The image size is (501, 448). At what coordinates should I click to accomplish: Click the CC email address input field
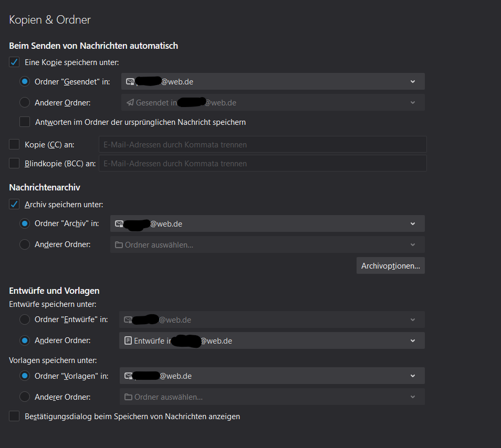tap(263, 144)
